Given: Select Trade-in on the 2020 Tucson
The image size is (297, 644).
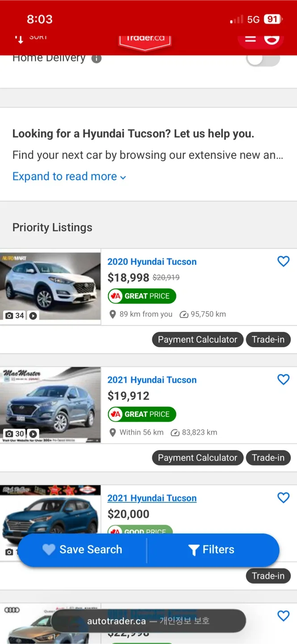Looking at the screenshot, I should tap(268, 339).
